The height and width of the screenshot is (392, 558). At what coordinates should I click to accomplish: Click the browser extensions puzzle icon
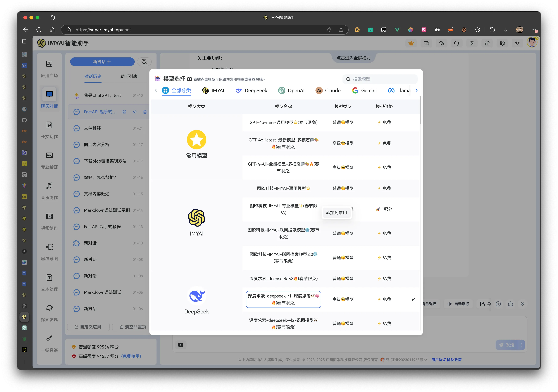[x=477, y=30]
